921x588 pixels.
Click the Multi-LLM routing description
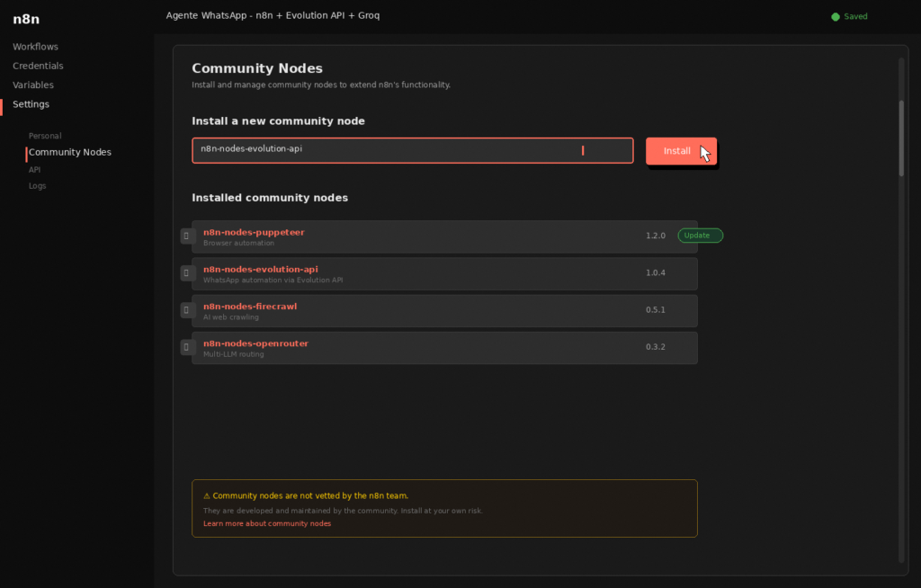pyautogui.click(x=233, y=354)
